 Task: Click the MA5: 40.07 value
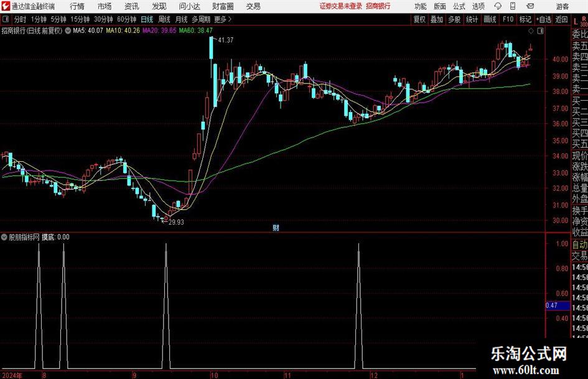click(88, 30)
